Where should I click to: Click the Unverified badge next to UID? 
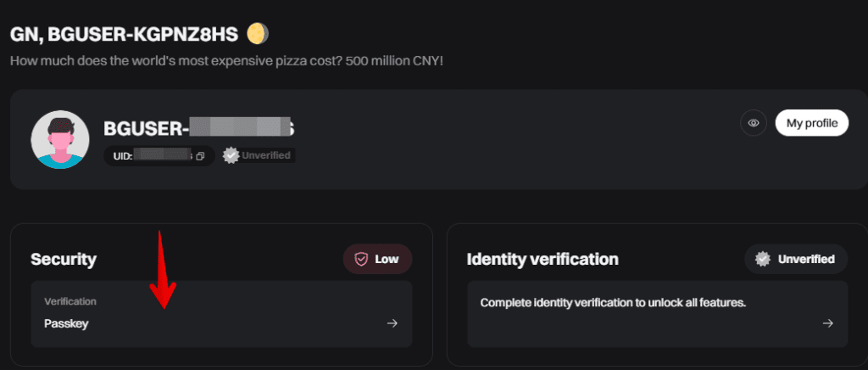click(258, 155)
